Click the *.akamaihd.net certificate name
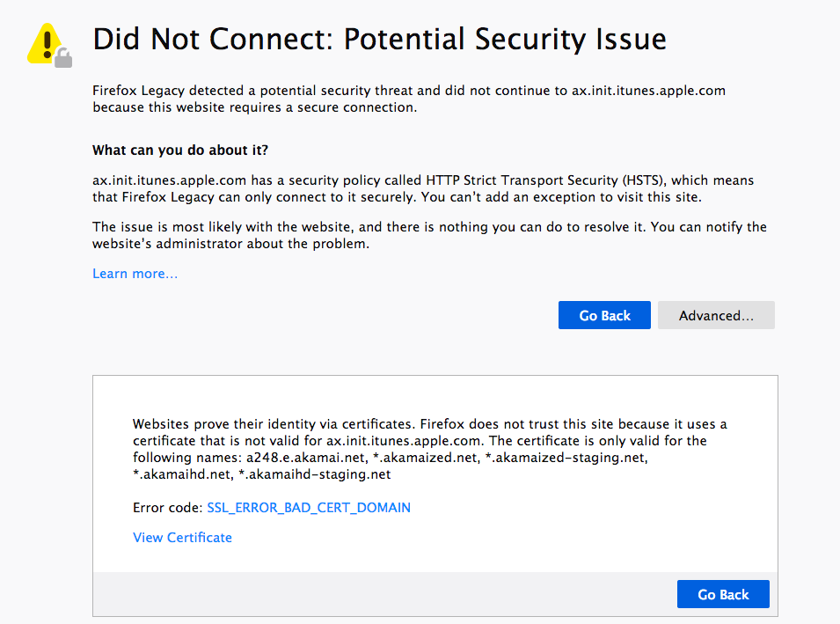 point(182,474)
